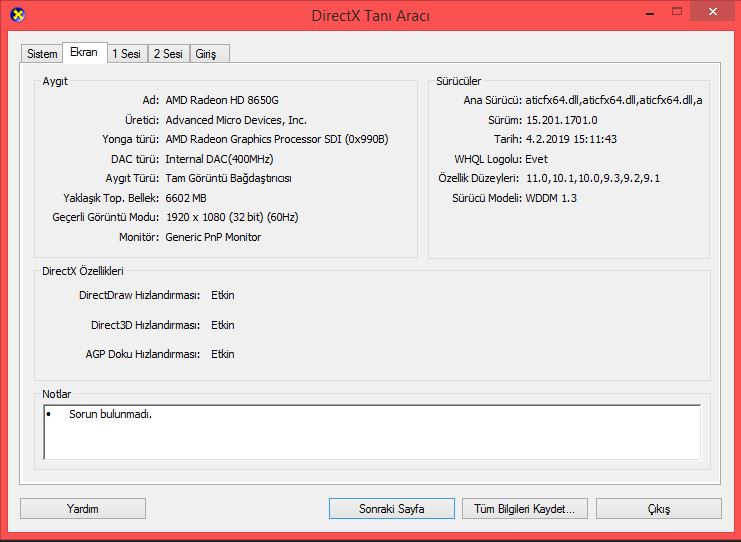Click Etkin next to DirectDraw Hızlandırması
The image size is (741, 542).
(223, 295)
